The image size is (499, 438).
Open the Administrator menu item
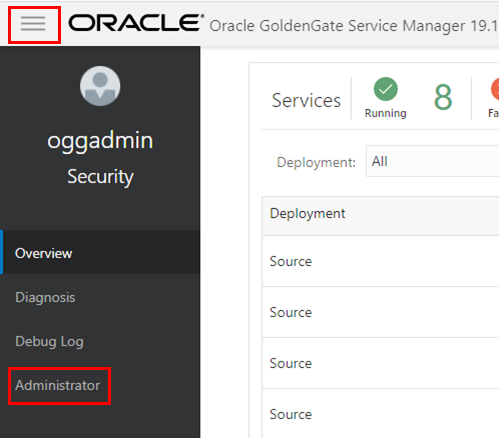tap(58, 385)
